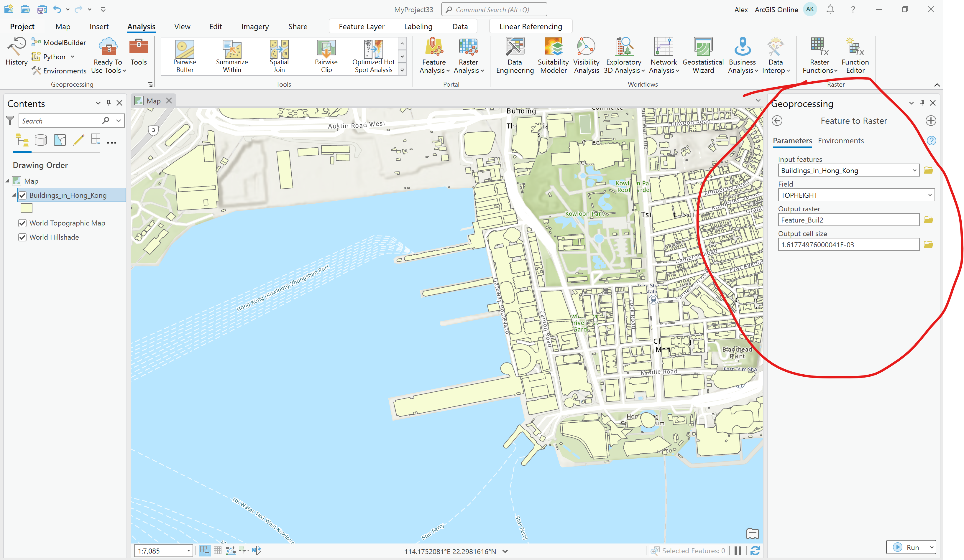Uncheck the World Topographic Map layer
The width and height of the screenshot is (964, 560).
point(23,223)
